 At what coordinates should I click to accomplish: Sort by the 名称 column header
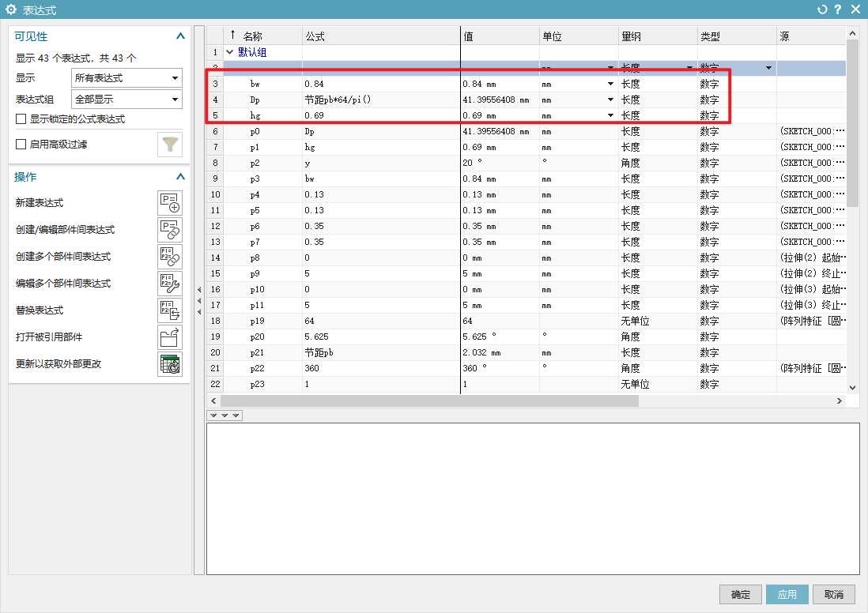[x=262, y=36]
